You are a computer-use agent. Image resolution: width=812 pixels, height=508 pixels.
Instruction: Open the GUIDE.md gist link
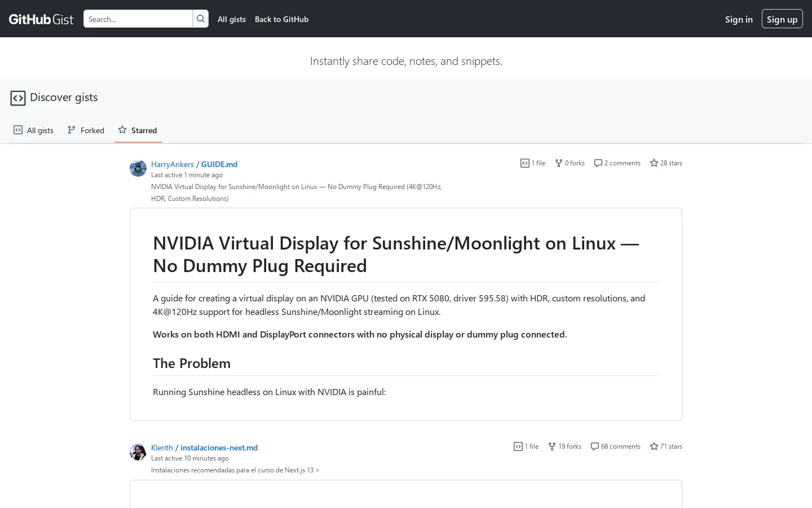tap(219, 164)
